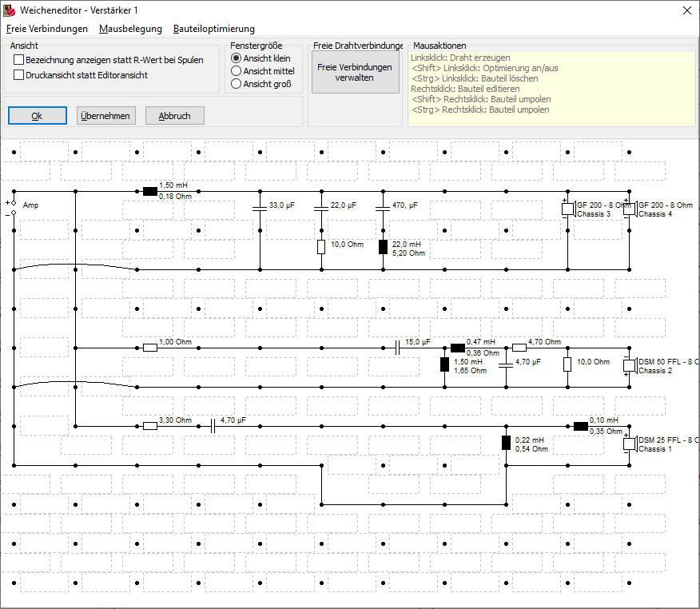Select the Ansicht mittel radio button
Viewport: 700px width, 609px height.
[x=236, y=71]
